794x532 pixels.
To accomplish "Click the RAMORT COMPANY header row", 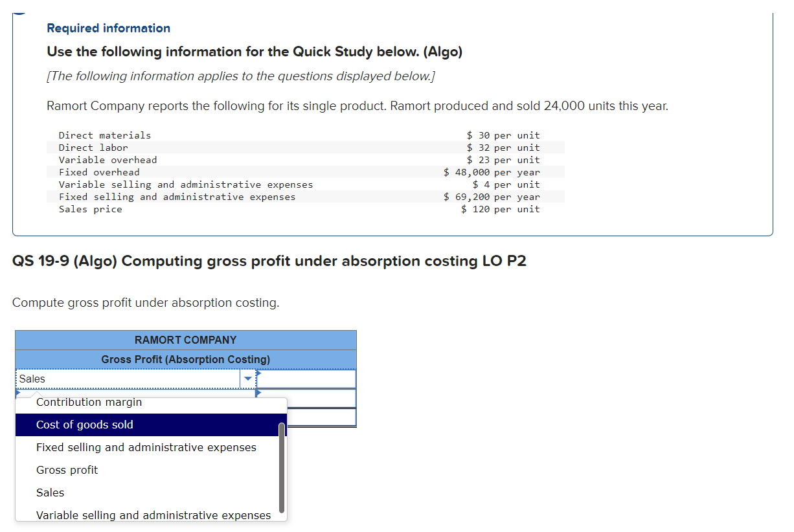I will [185, 340].
